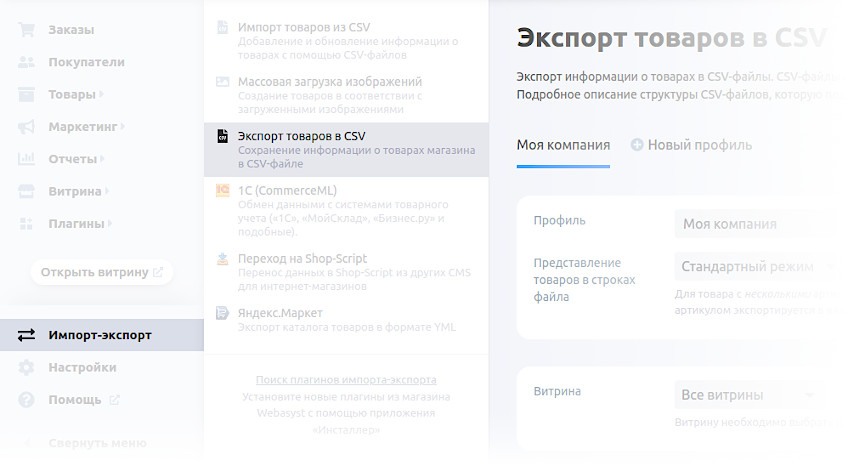Follow the Поиск плагинов импорта-экспорта link
This screenshot has height=466, width=848.
point(346,380)
